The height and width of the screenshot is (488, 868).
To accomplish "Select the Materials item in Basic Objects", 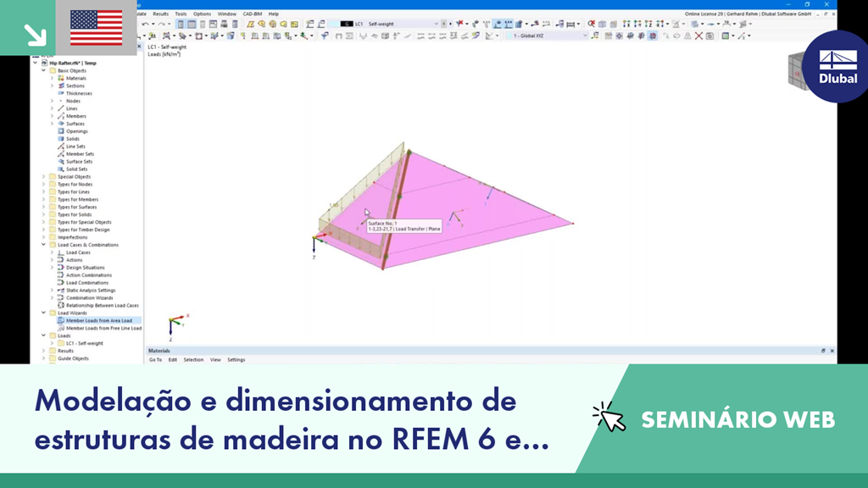I will 78,78.
